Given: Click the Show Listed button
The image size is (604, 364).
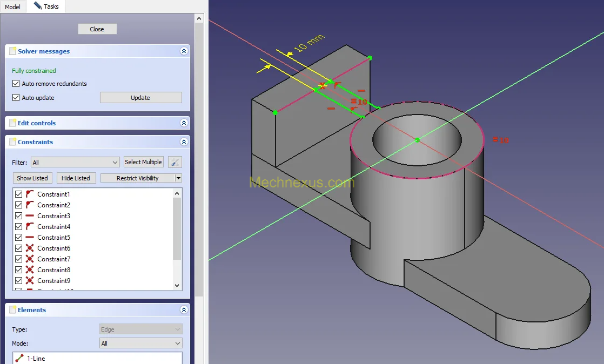Looking at the screenshot, I should pos(32,178).
